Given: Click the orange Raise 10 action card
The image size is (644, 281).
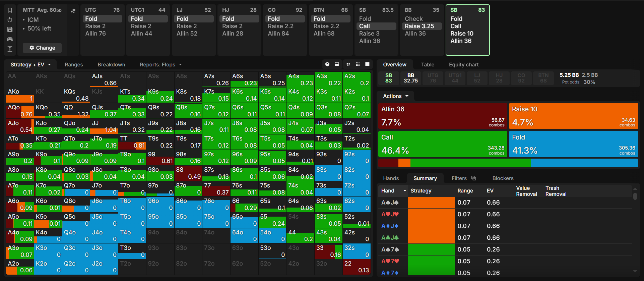Looking at the screenshot, I should coord(574,116).
